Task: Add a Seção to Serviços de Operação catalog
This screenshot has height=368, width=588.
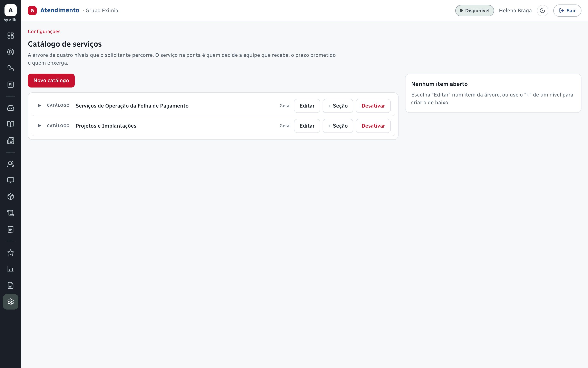Action: pos(338,106)
